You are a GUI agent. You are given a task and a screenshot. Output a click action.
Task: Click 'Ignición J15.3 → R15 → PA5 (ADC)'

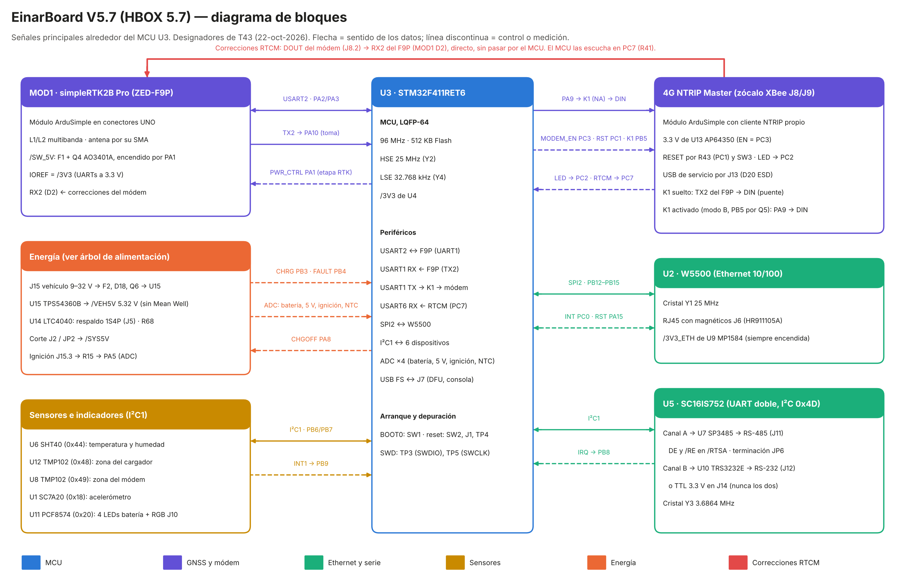click(x=83, y=356)
